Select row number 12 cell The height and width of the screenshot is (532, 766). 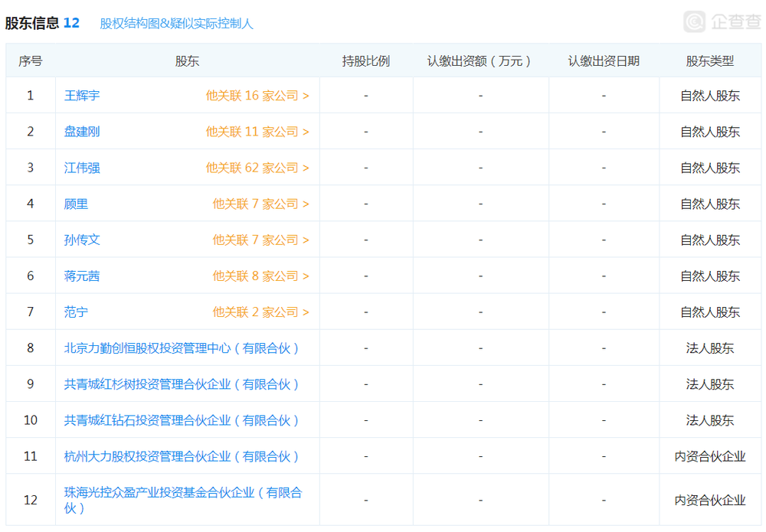coord(31,500)
